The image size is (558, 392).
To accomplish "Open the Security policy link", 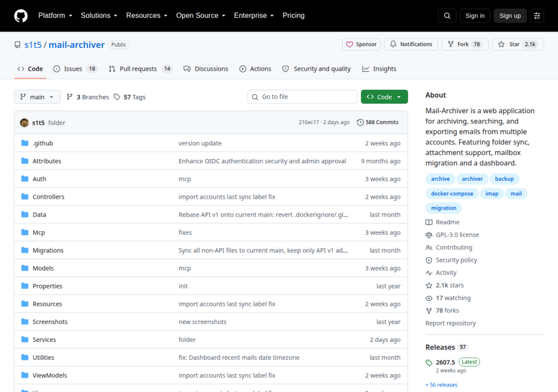I will click(451, 260).
